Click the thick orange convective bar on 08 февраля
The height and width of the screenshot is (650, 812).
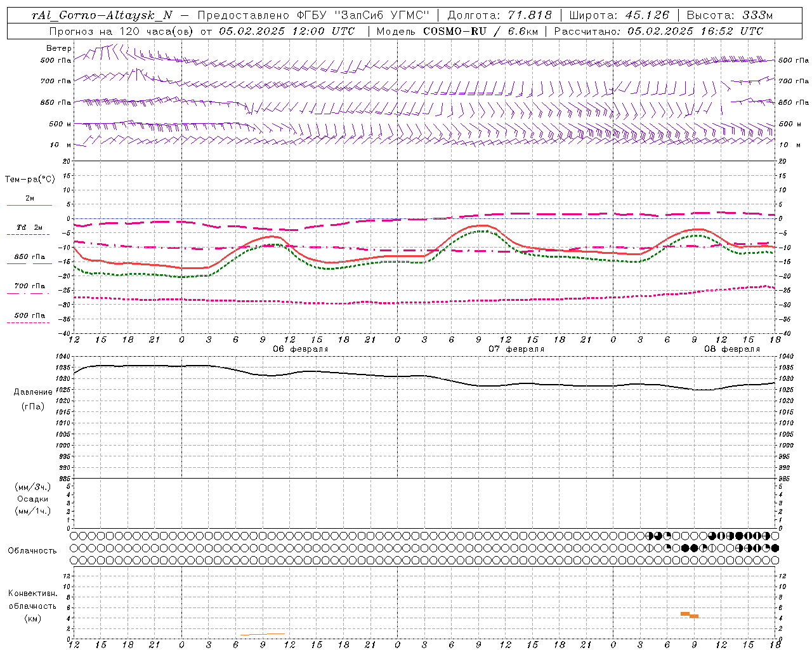[x=690, y=614]
